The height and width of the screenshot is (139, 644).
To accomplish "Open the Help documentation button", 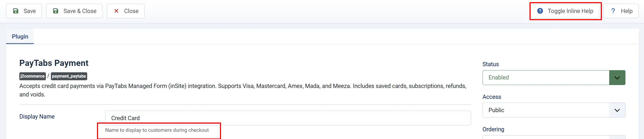I will [621, 11].
